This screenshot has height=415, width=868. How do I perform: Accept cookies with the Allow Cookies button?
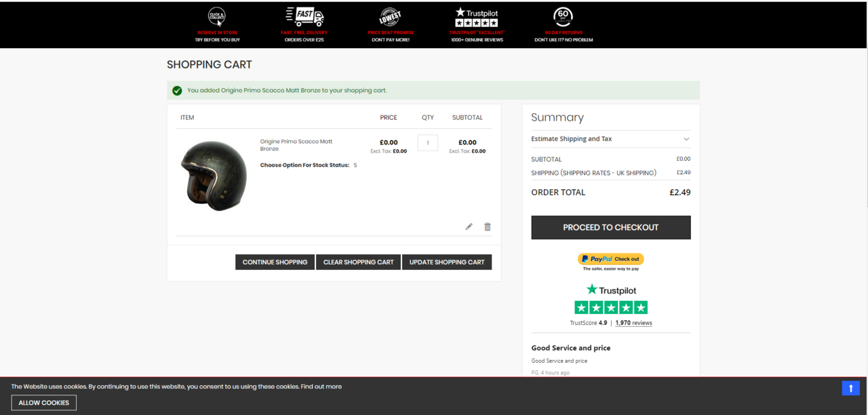(x=43, y=403)
